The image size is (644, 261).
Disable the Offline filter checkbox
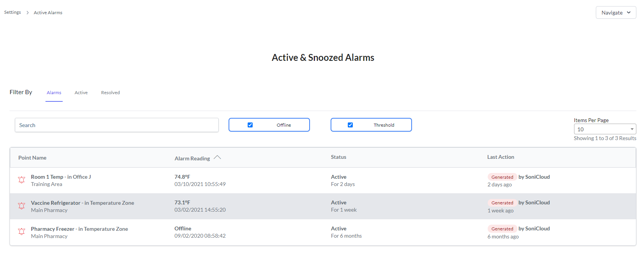tap(250, 125)
